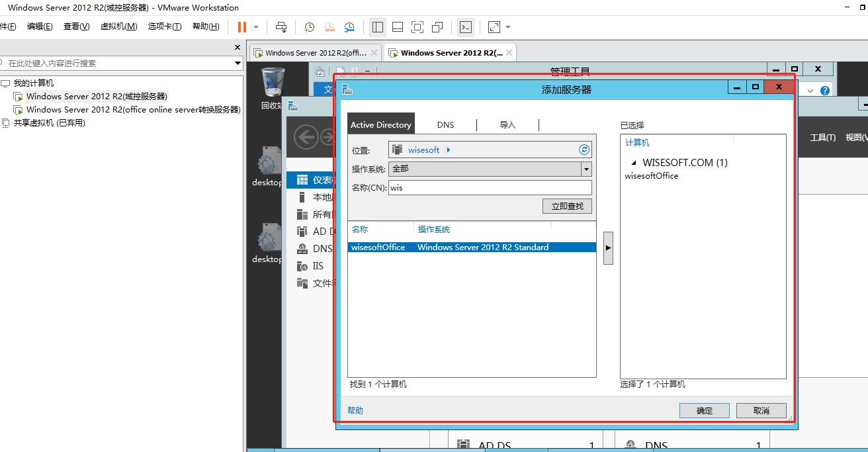Click the help icon in 管理工具 window

point(825,91)
